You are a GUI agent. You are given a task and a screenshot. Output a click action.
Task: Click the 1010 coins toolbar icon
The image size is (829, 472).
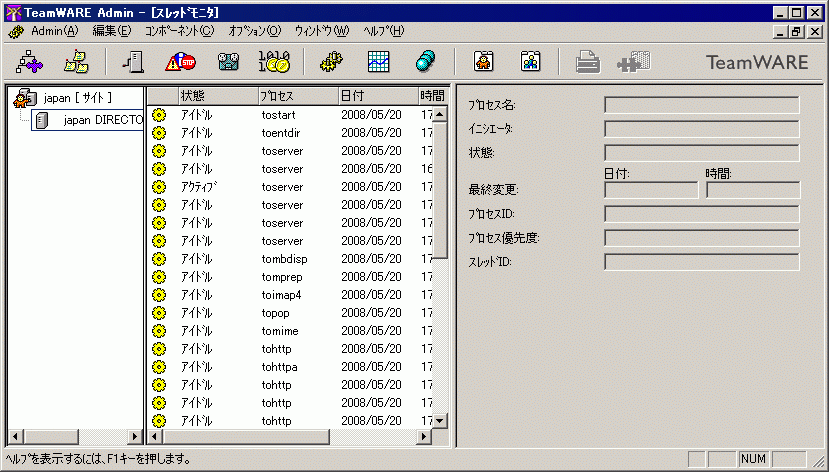(274, 62)
